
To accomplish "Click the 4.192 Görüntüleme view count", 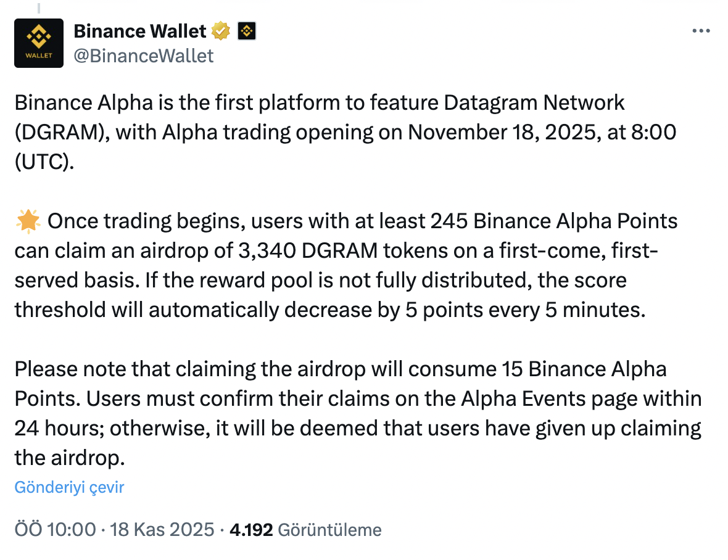I will click(x=305, y=529).
